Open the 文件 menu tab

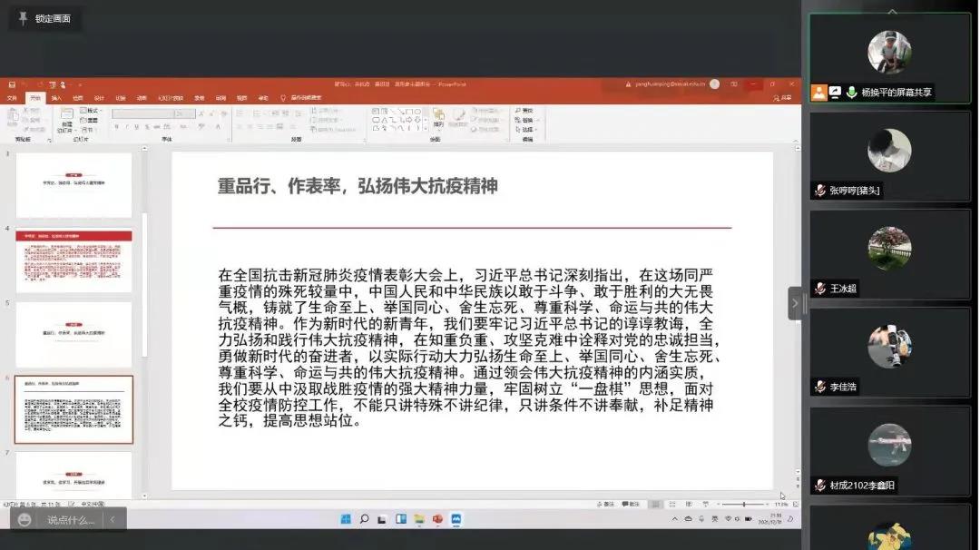coord(12,98)
